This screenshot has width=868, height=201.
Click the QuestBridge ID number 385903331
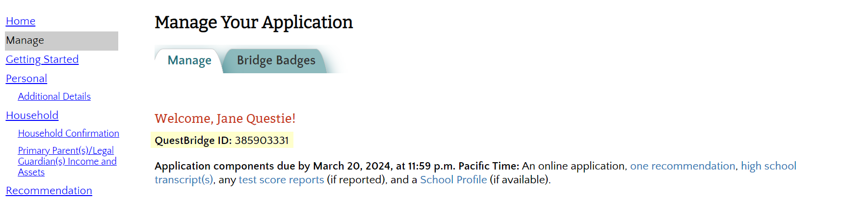coord(262,141)
